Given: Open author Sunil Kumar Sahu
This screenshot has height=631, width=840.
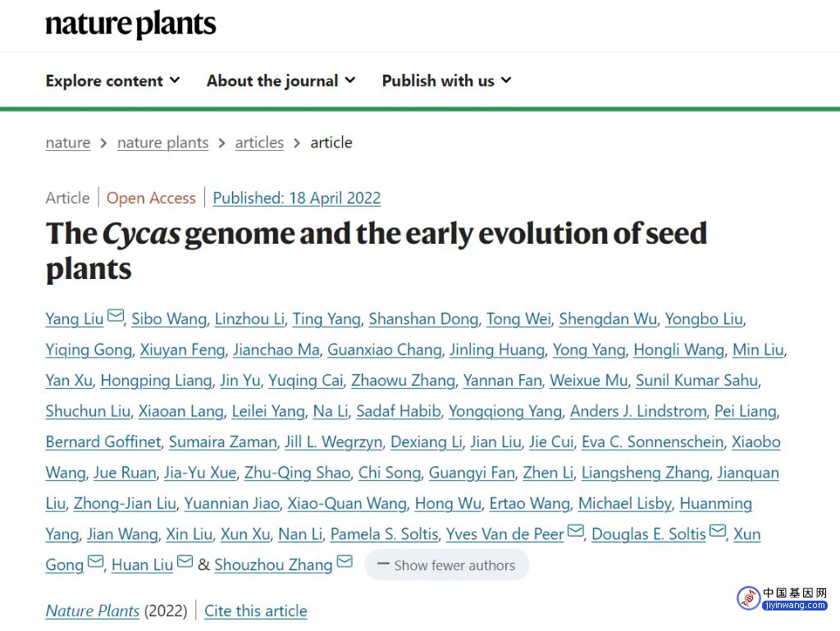Looking at the screenshot, I should pyautogui.click(x=696, y=380).
